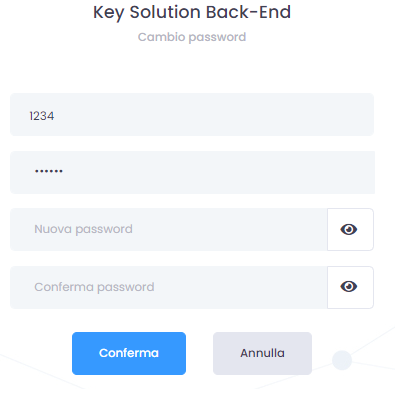Click the 1234 text in the first field
414x398 pixels.
click(42, 116)
